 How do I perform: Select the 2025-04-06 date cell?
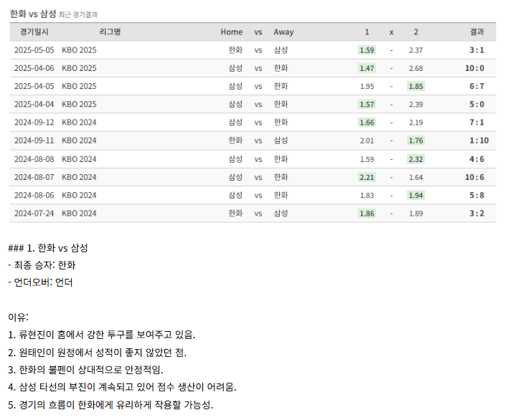[34, 68]
